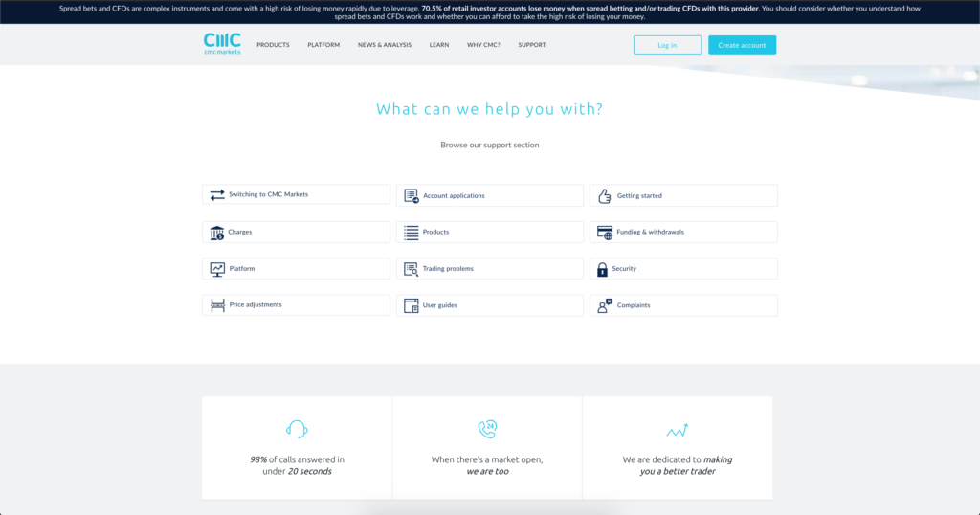
Task: Click the thumbs-up Getting started icon
Action: pos(604,196)
